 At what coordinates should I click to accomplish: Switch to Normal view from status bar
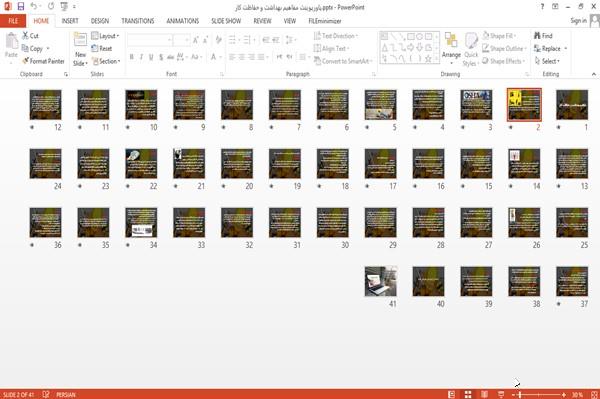pyautogui.click(x=452, y=394)
